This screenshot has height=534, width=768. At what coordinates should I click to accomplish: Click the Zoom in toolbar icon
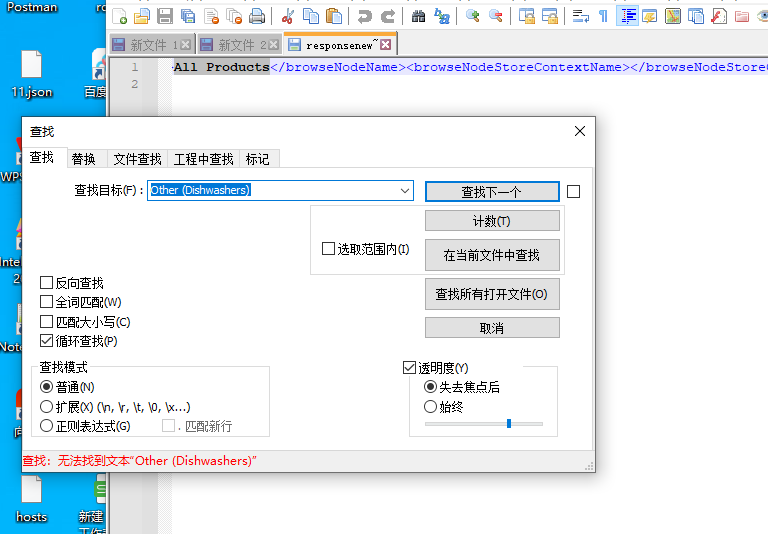(473, 16)
